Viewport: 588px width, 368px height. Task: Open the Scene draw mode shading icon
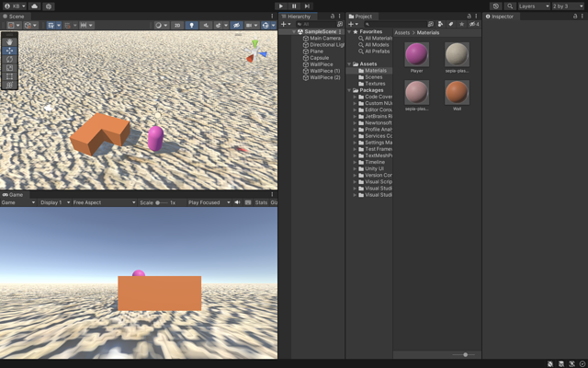[x=159, y=25]
